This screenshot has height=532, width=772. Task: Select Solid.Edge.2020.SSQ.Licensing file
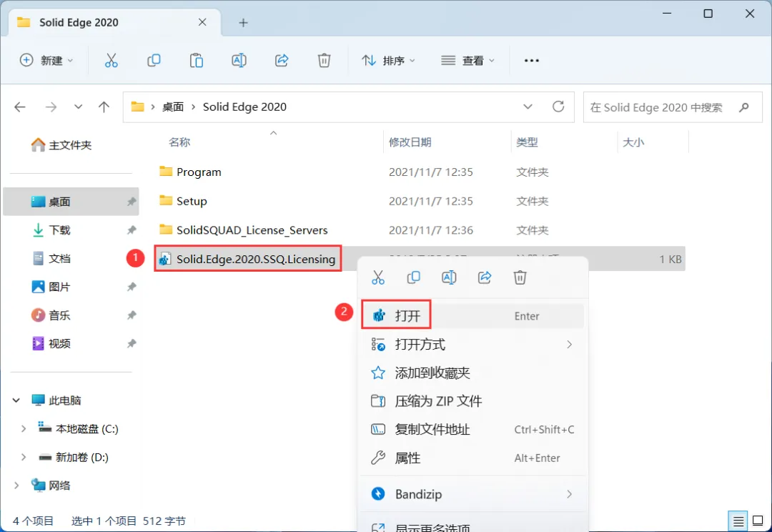255,259
